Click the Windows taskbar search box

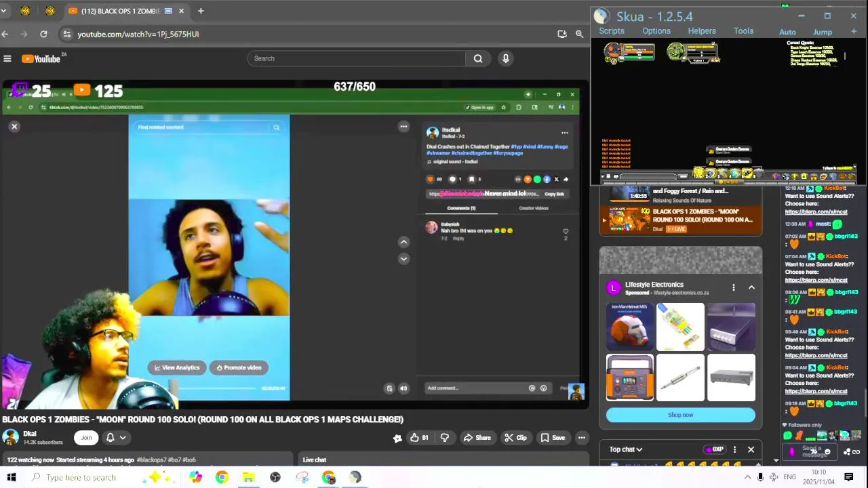tap(102, 477)
